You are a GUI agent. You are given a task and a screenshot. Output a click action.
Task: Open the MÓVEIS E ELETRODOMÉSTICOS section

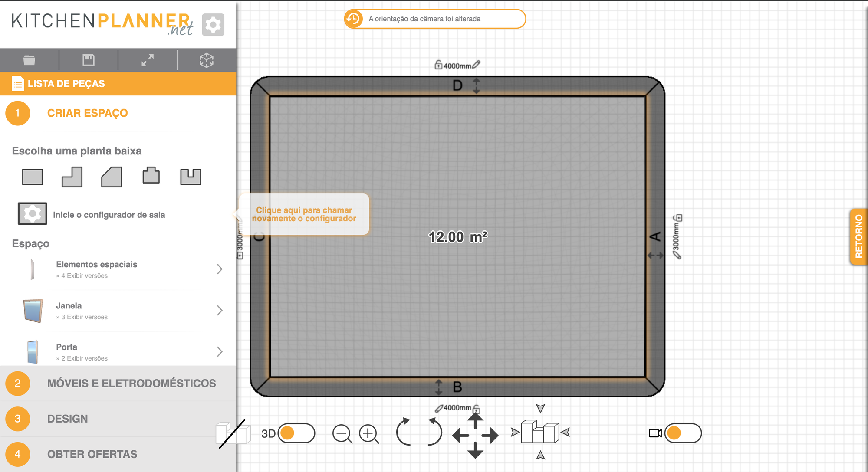pos(132,383)
